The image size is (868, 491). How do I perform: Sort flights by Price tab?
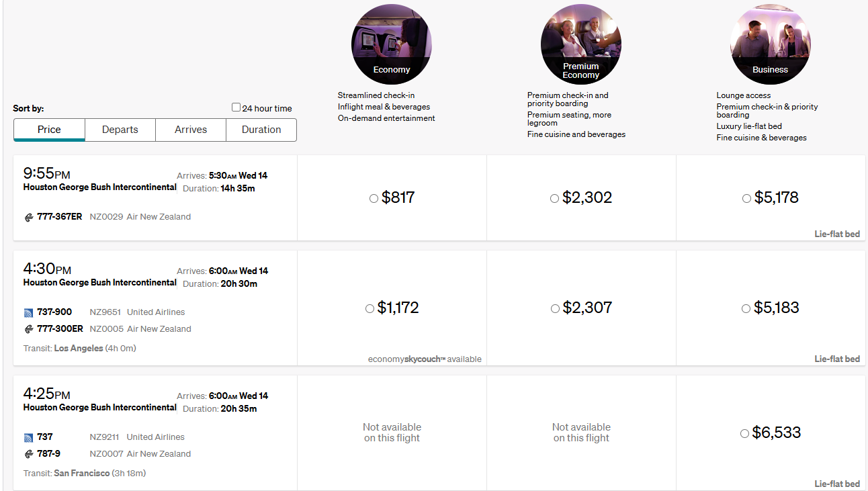point(49,130)
